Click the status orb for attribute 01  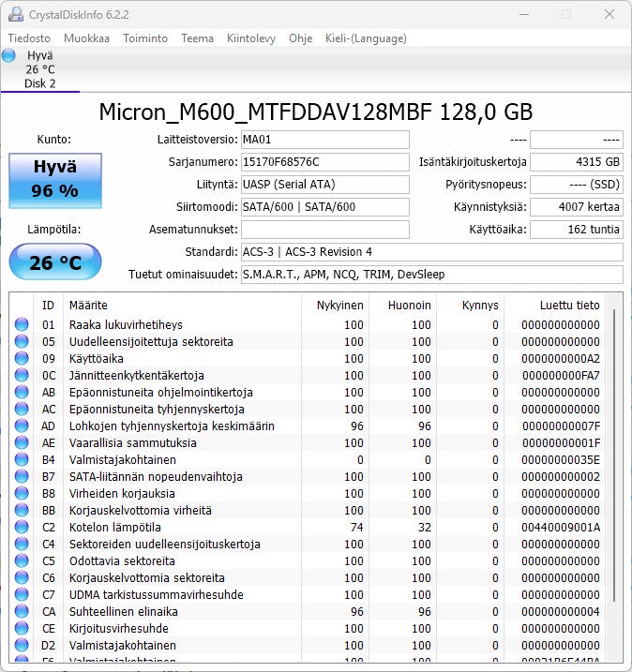[x=22, y=325]
